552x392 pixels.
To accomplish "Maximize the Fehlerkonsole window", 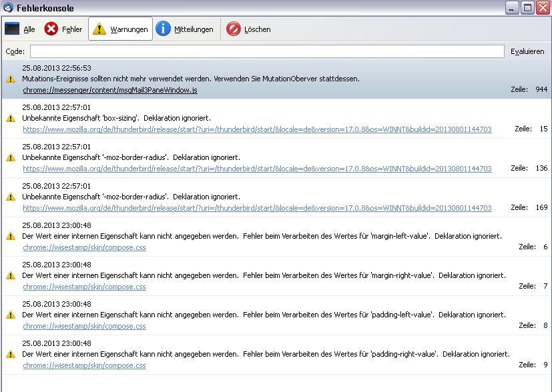I will pyautogui.click(x=527, y=8).
